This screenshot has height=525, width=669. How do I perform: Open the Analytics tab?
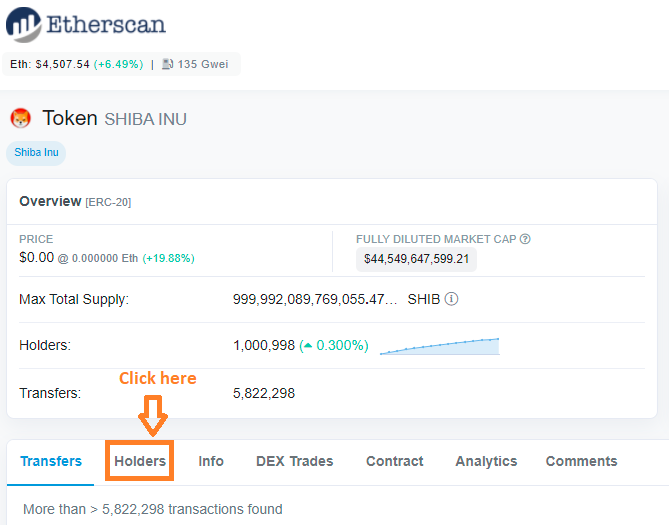tap(486, 461)
